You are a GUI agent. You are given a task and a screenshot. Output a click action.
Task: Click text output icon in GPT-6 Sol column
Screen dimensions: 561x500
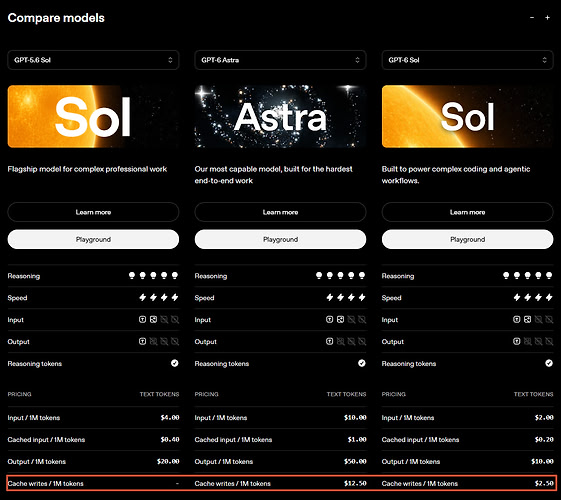(x=517, y=341)
